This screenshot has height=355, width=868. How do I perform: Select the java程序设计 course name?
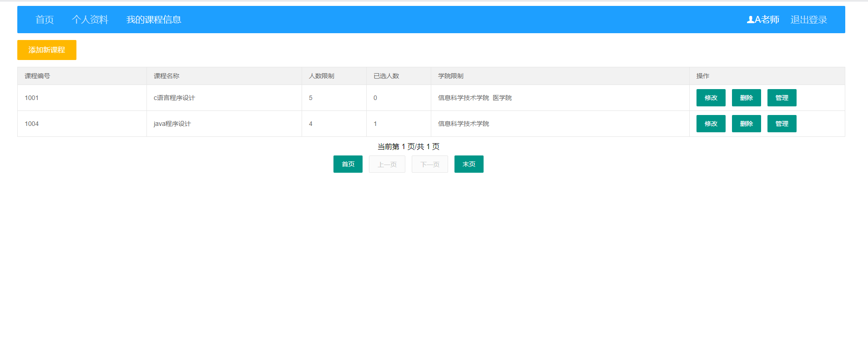[172, 124]
